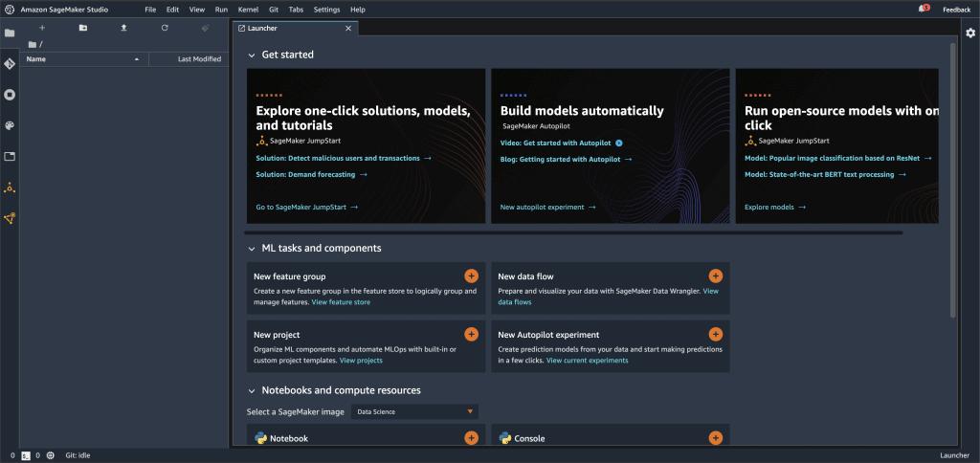Click the Get started horizontal scrollbar
Image resolution: width=980 pixels, height=463 pixels.
pyautogui.click(x=574, y=232)
